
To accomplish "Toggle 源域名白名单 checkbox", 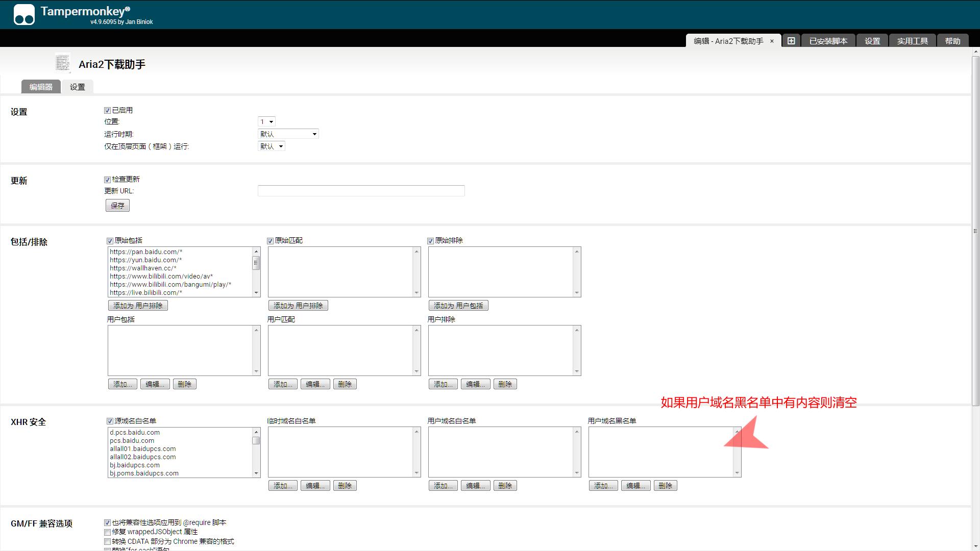I will tap(110, 421).
